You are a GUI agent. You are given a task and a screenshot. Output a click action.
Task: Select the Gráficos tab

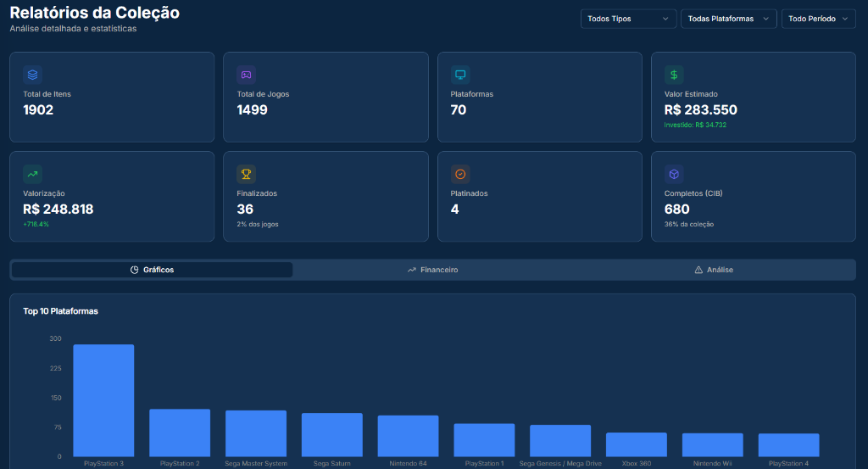click(153, 270)
